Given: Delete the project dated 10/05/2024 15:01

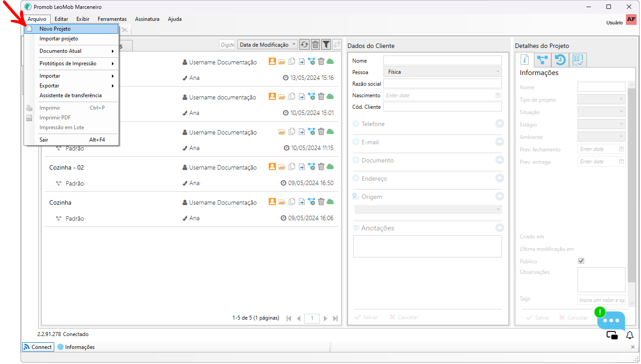Looking at the screenshot, I should 321,97.
